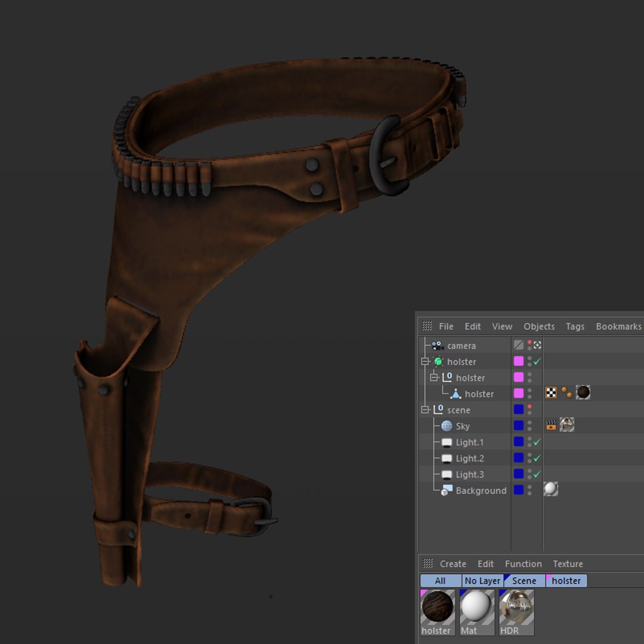Toggle the Light.3 enable checkmark
Image resolution: width=644 pixels, height=644 pixels.
tap(537, 474)
